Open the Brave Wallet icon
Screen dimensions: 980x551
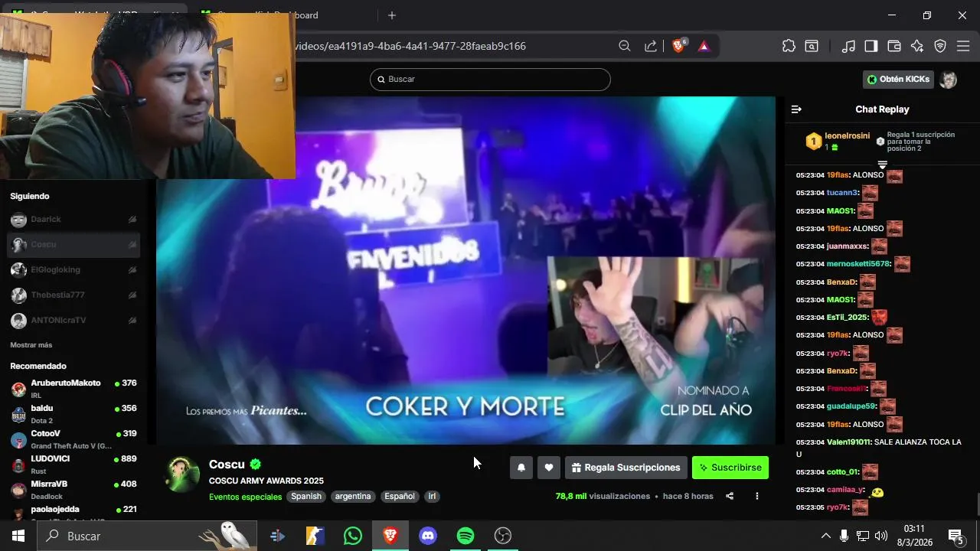point(894,46)
